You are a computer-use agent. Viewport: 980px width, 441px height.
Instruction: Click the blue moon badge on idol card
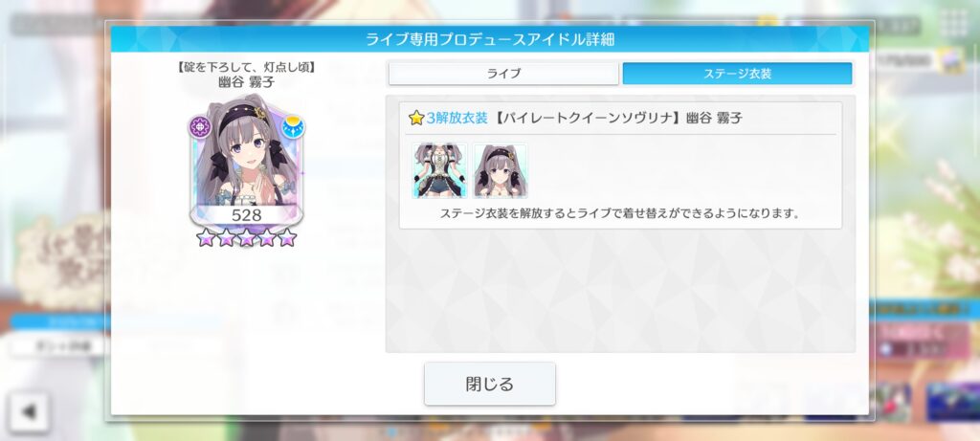click(292, 127)
